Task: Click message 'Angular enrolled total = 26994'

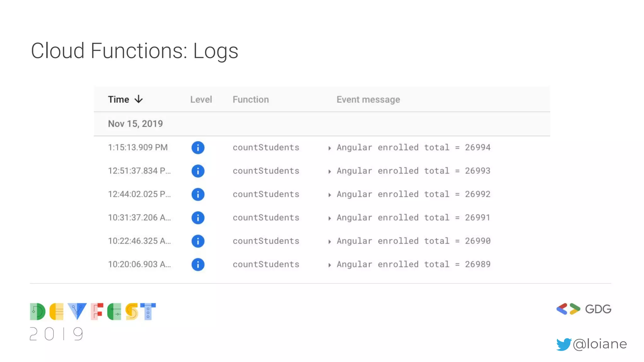Action: (414, 148)
